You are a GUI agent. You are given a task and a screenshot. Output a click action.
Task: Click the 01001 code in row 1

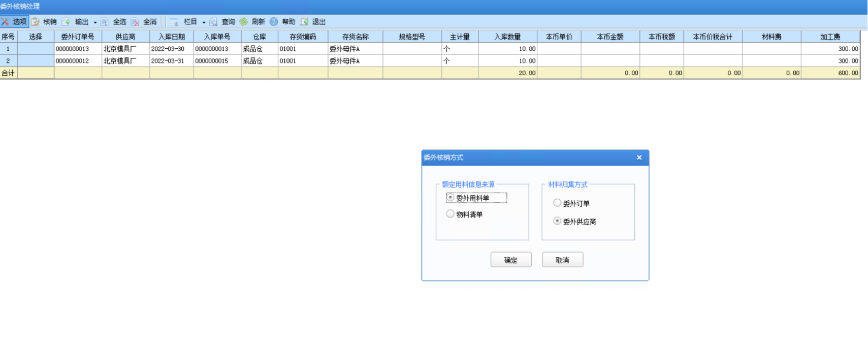303,49
